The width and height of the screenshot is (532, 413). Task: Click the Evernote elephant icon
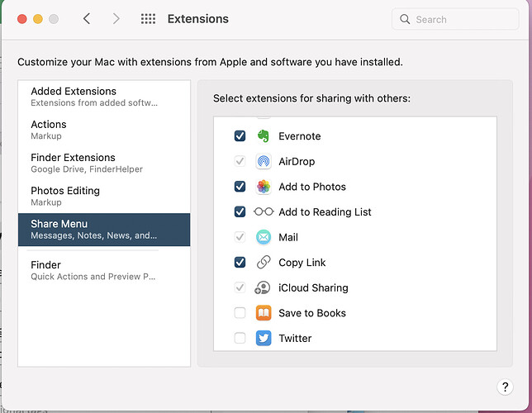(264, 136)
